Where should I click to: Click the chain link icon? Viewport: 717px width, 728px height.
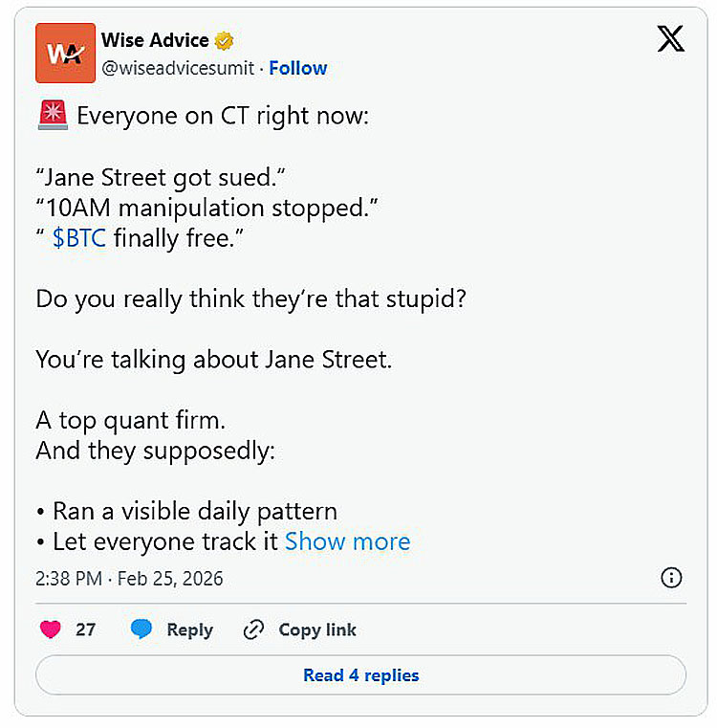(253, 629)
